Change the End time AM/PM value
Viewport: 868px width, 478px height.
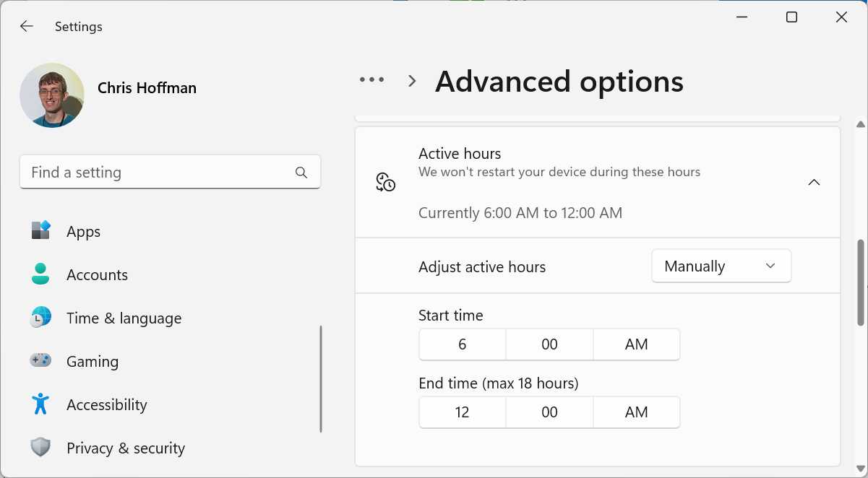tap(636, 412)
